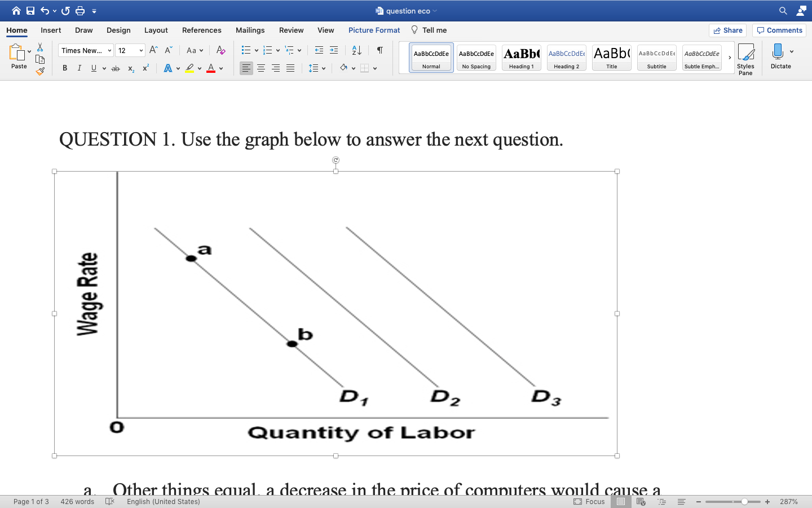Open the Format Painter
Image resolution: width=812 pixels, height=508 pixels.
tap(39, 71)
